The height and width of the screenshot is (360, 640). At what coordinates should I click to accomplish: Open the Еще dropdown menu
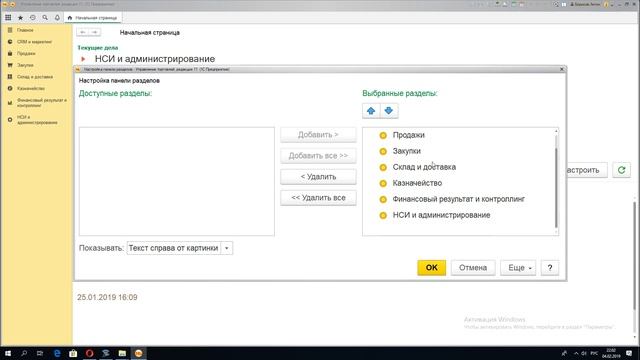pos(518,268)
